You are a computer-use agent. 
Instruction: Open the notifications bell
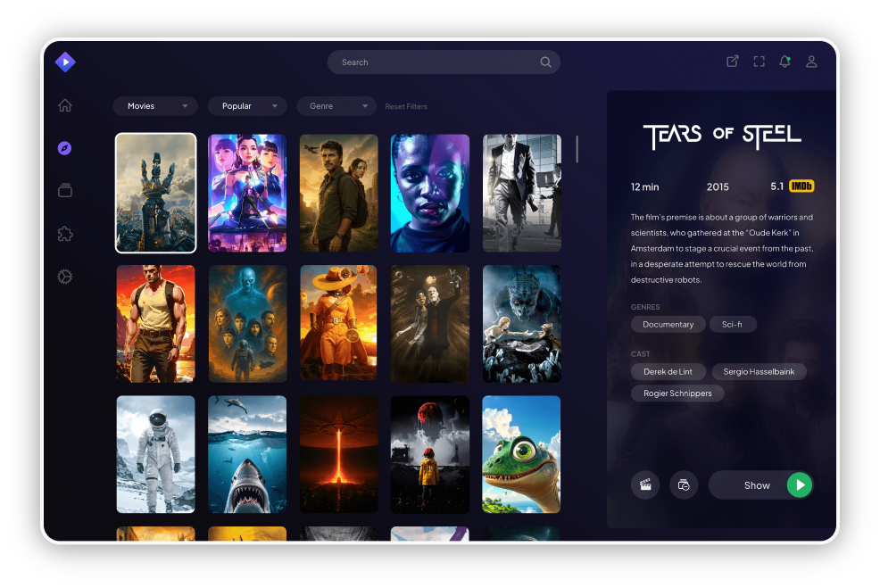[x=785, y=62]
